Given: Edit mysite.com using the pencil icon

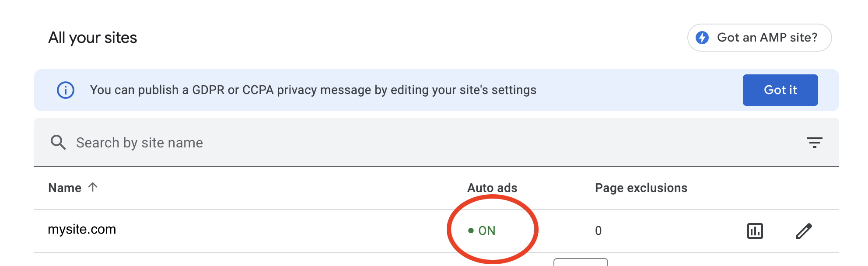Looking at the screenshot, I should 804,231.
